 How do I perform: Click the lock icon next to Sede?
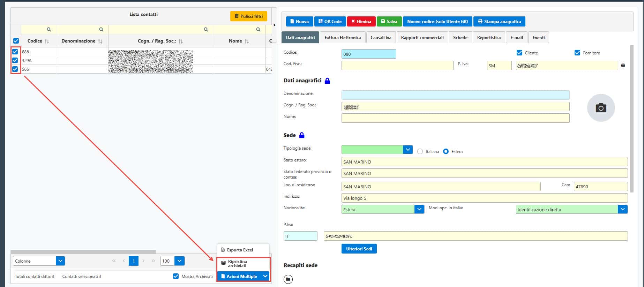click(x=302, y=135)
